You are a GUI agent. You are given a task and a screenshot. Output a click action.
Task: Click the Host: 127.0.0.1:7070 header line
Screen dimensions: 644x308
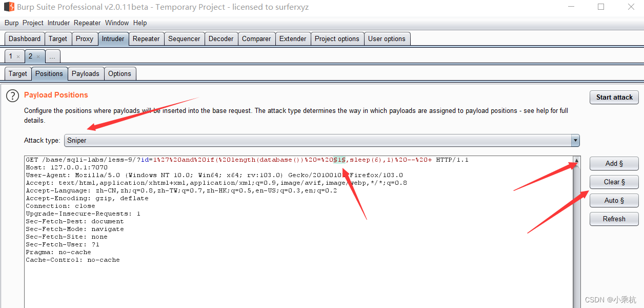[x=67, y=167]
